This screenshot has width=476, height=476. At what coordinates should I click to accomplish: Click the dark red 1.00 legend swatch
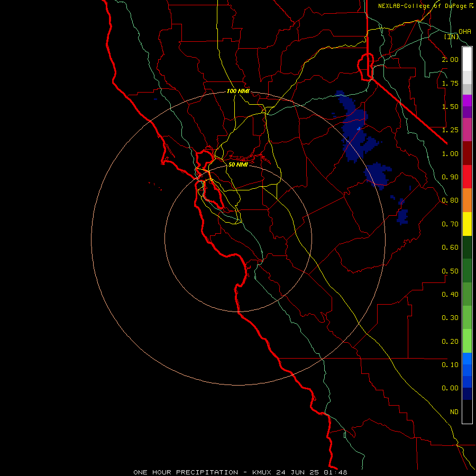click(467, 153)
